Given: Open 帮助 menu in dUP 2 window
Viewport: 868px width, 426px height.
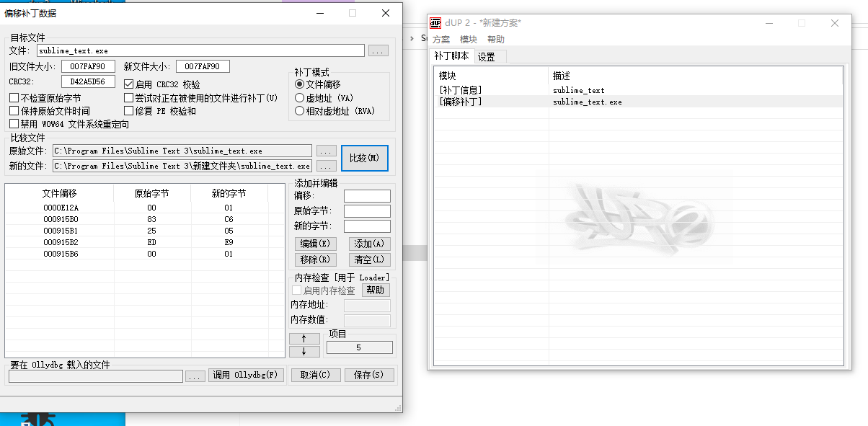Looking at the screenshot, I should point(496,40).
